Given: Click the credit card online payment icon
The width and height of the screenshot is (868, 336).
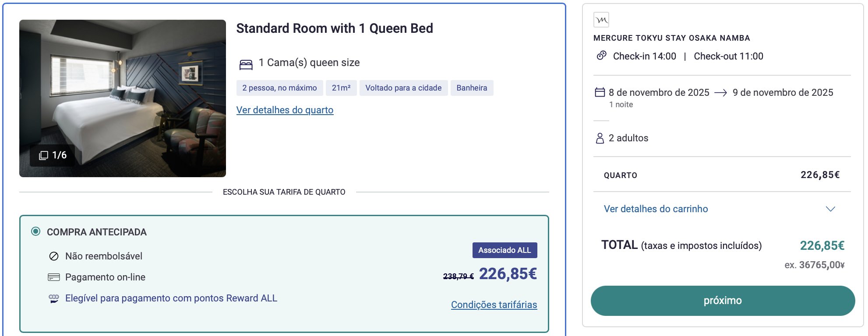Looking at the screenshot, I should 54,277.
